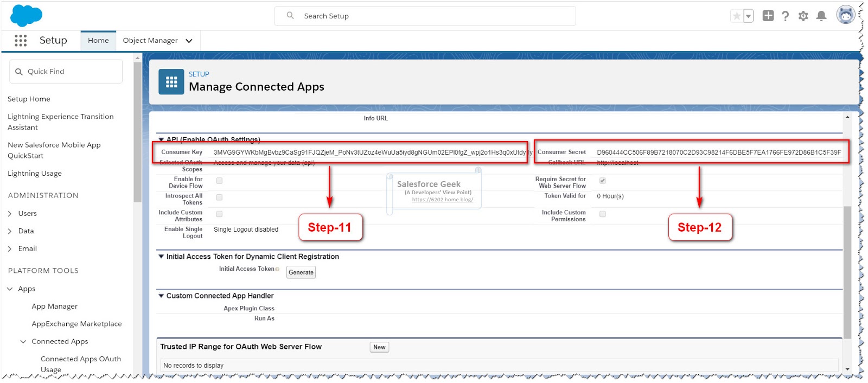This screenshot has height=383, width=868.
Task: Focus the Search Setup field
Action: (x=425, y=16)
